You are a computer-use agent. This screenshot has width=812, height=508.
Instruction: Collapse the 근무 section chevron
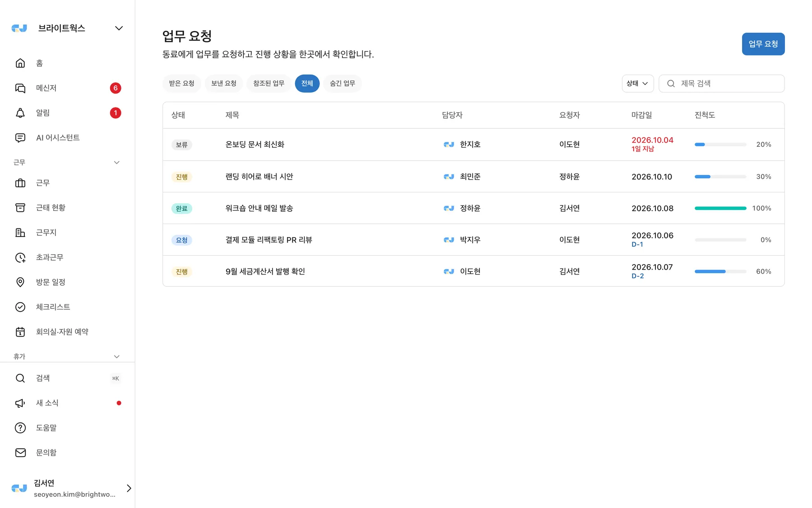(117, 163)
